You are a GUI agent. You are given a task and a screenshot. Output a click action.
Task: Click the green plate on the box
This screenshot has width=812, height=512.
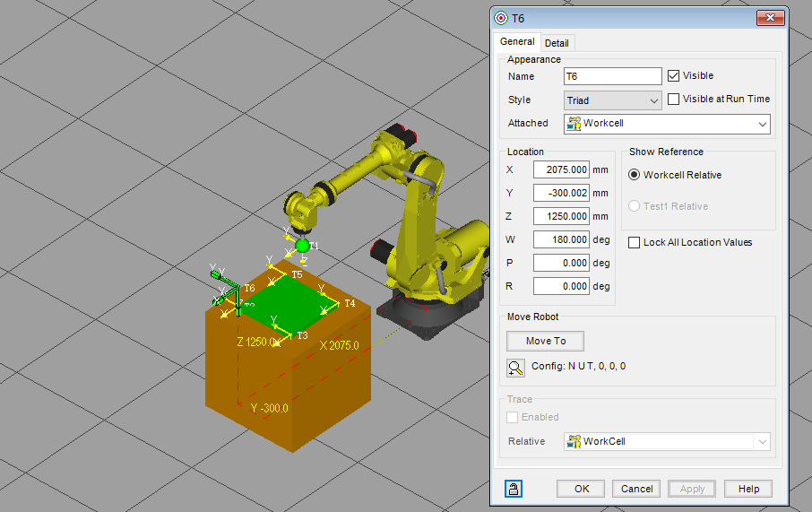coord(290,303)
